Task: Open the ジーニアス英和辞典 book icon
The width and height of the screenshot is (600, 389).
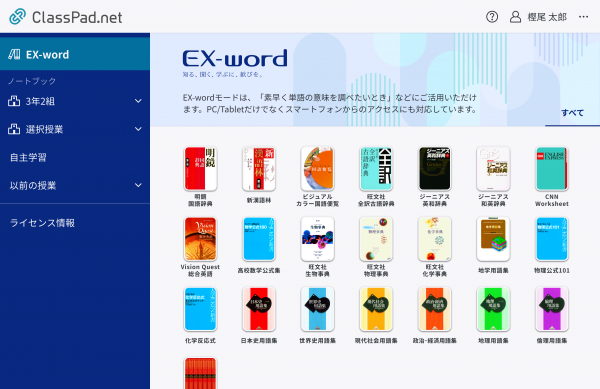Action: click(x=434, y=169)
